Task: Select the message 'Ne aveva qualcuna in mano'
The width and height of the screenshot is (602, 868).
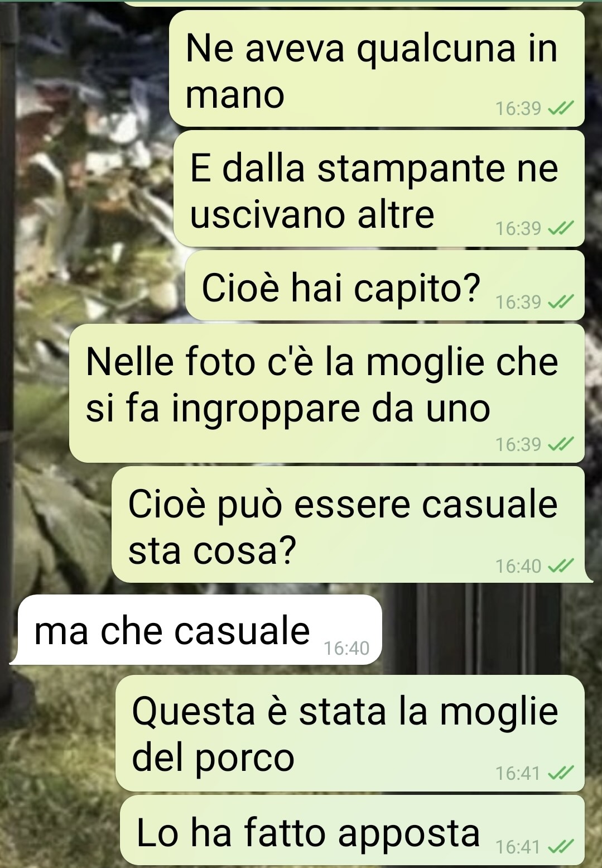Action: (377, 69)
